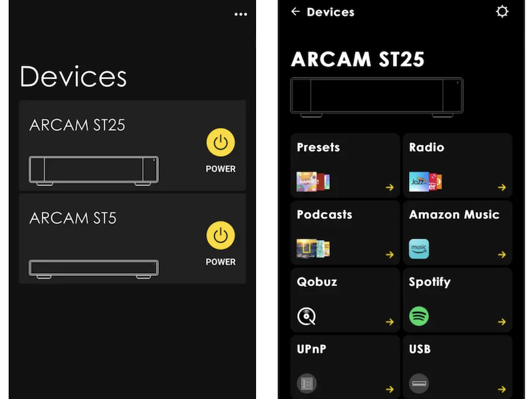
Task: Click the green Spotify logo
Action: (419, 317)
